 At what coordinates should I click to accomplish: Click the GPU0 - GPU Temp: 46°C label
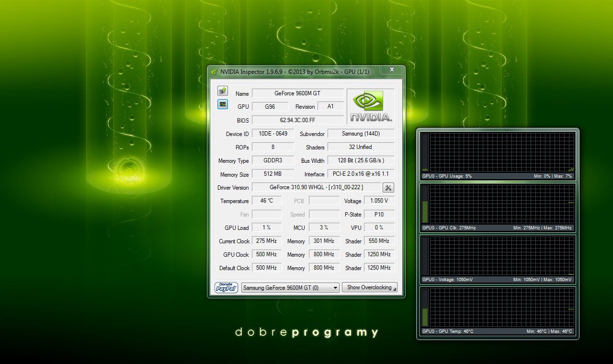448,331
